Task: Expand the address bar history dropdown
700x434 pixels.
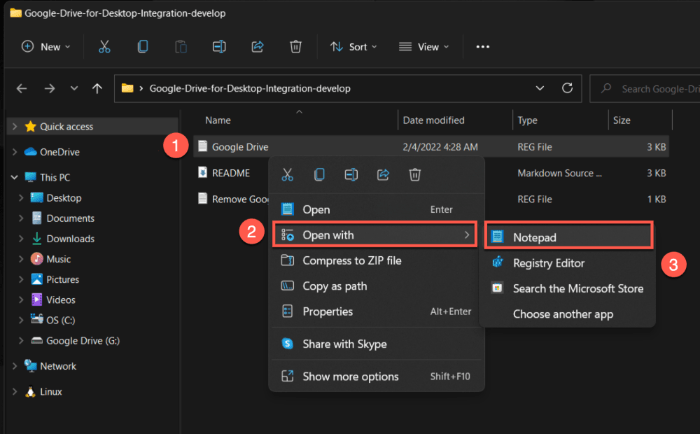Action: (540, 88)
